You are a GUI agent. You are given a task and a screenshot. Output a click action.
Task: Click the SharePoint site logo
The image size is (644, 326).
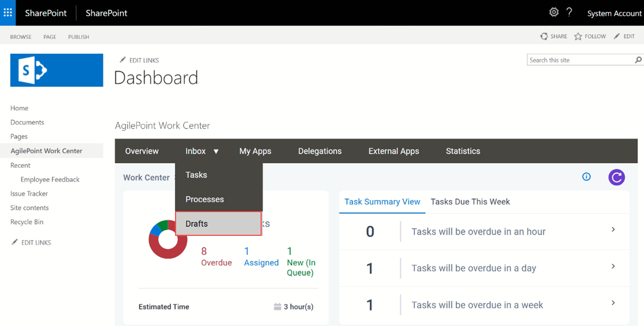[x=56, y=71]
